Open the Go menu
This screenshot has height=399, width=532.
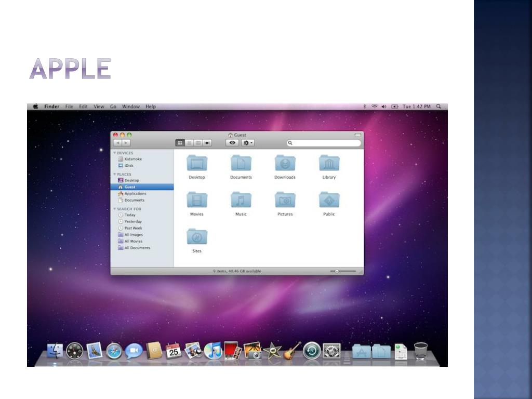click(113, 107)
